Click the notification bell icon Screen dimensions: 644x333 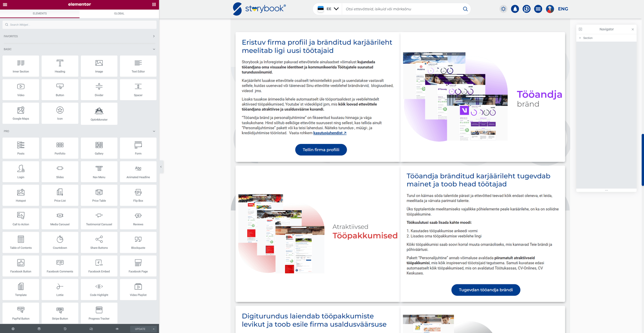[x=515, y=9]
